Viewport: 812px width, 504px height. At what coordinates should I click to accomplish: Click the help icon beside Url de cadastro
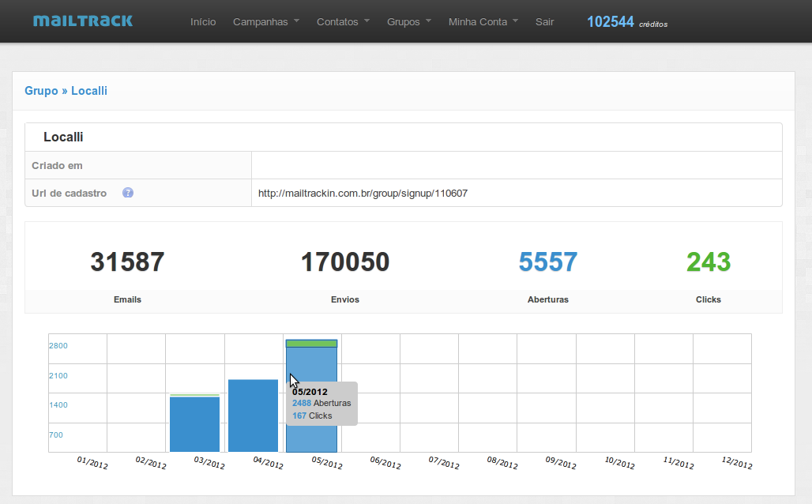click(x=127, y=192)
